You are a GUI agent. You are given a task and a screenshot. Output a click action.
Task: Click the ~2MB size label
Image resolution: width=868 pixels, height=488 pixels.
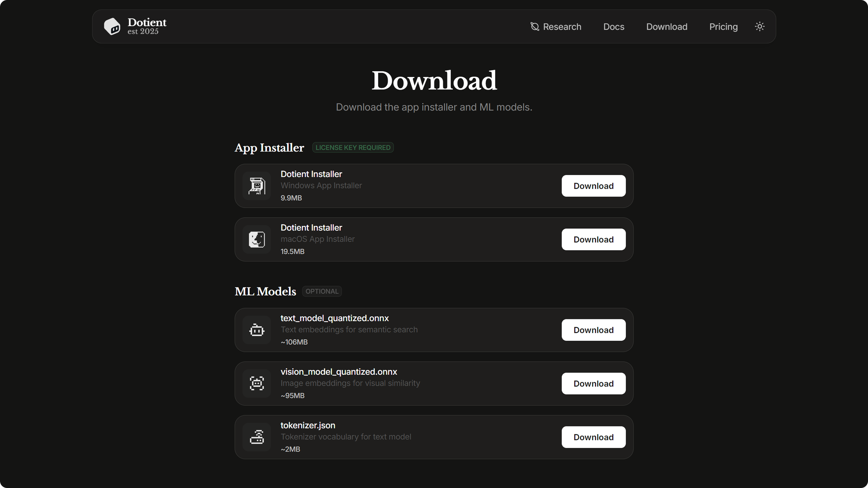point(290,449)
